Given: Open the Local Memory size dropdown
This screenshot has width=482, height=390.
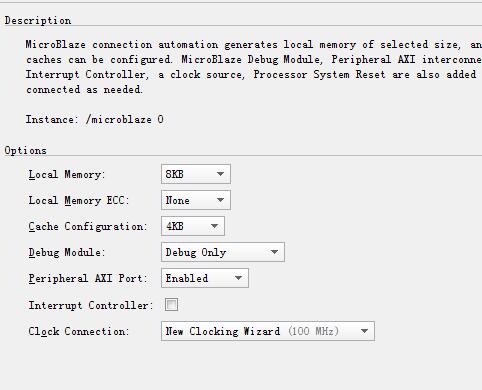Looking at the screenshot, I should pyautogui.click(x=196, y=174).
